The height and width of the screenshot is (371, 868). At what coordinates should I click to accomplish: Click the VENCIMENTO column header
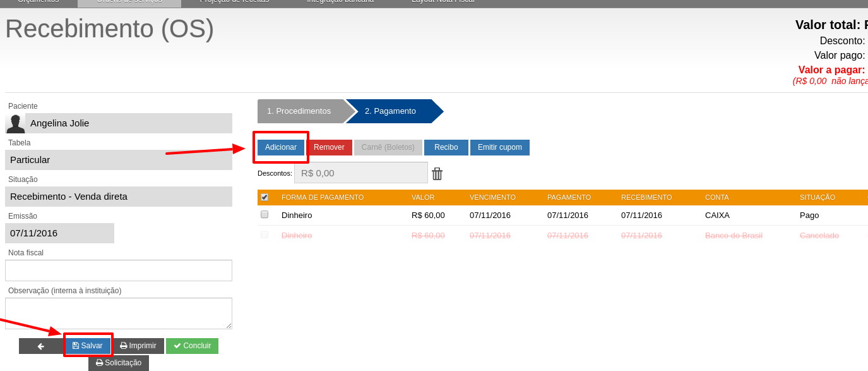coord(492,197)
